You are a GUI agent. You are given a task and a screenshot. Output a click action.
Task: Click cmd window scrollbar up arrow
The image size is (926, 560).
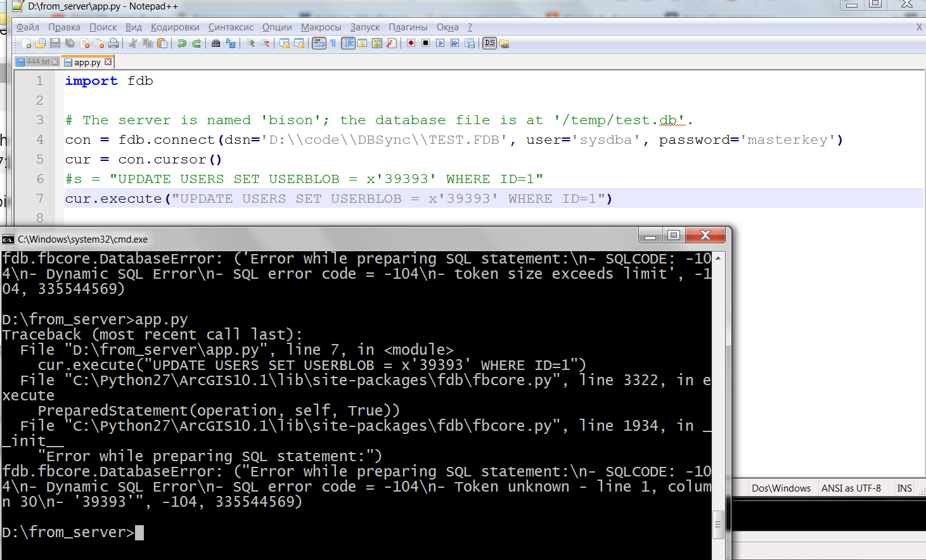click(718, 258)
